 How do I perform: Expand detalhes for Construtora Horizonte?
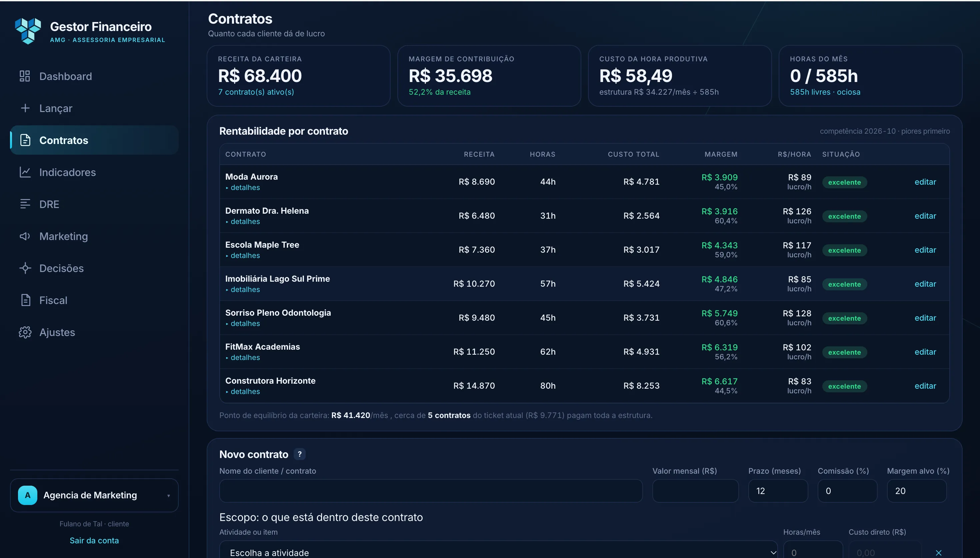[x=243, y=391]
